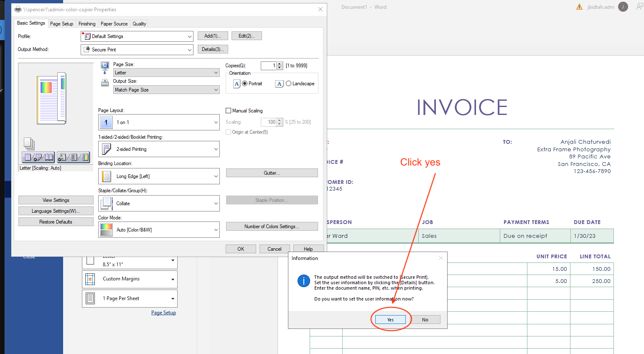Open the Word Custom Margins dropdown
The height and width of the screenshot is (354, 644).
pos(130,279)
